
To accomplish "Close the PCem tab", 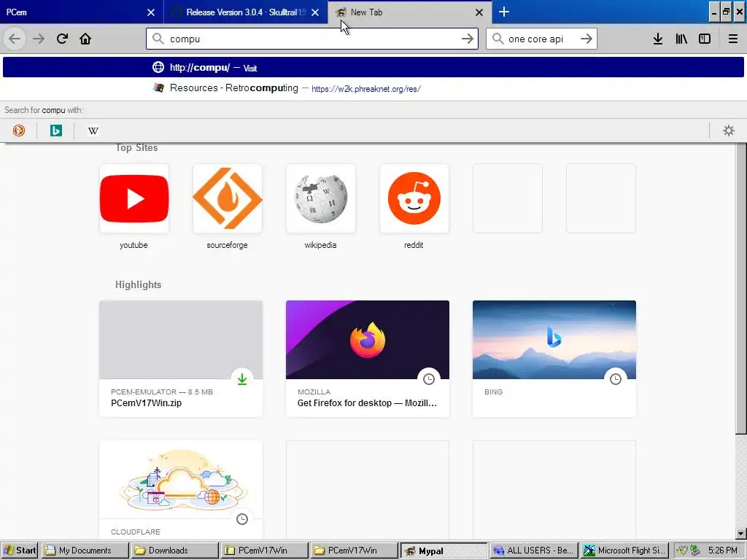I will [x=151, y=12].
